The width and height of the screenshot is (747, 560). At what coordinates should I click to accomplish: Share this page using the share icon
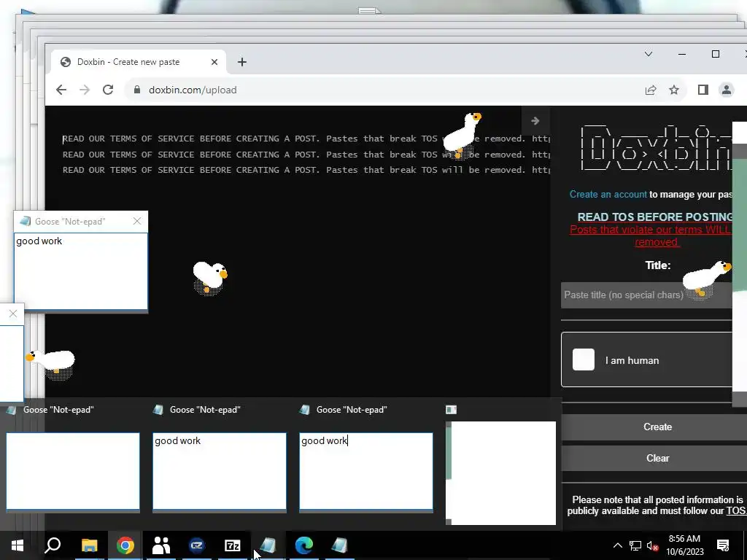tap(651, 90)
